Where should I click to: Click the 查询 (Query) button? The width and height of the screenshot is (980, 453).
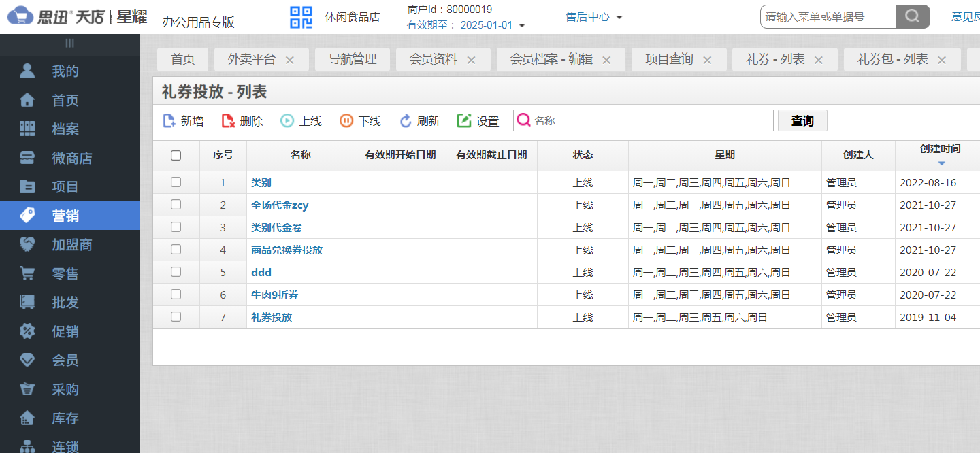802,120
